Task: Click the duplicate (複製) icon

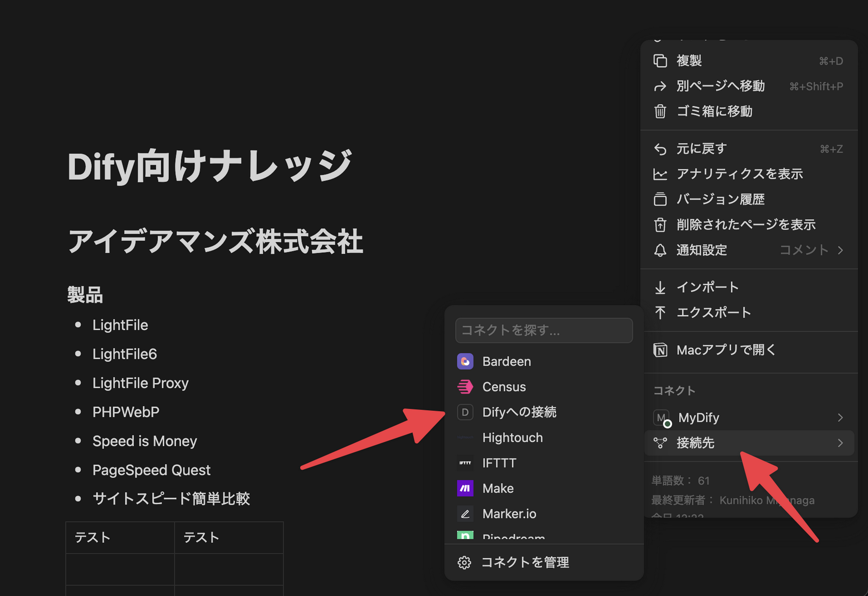Action: click(660, 61)
